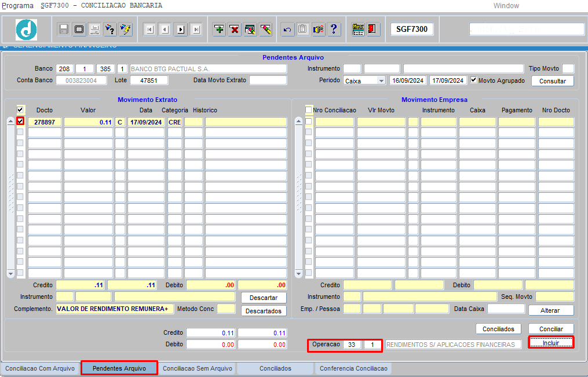Go to the previous record icon
588x377 pixels.
[165, 29]
